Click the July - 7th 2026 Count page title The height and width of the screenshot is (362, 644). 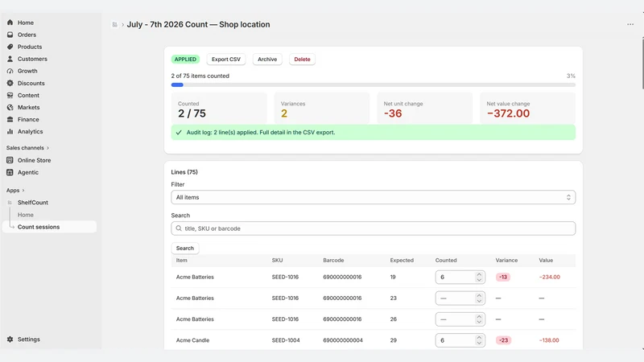[x=198, y=25]
